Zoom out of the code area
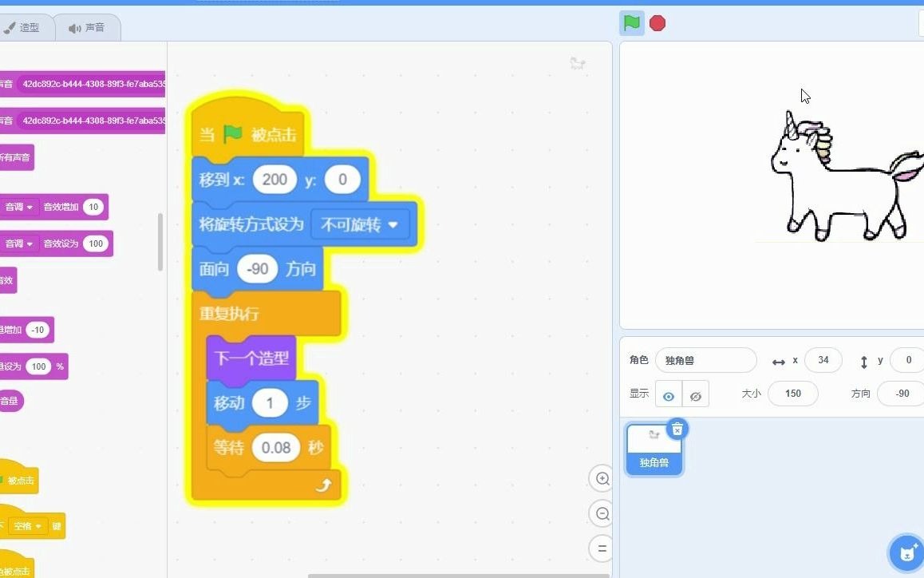 tap(602, 513)
